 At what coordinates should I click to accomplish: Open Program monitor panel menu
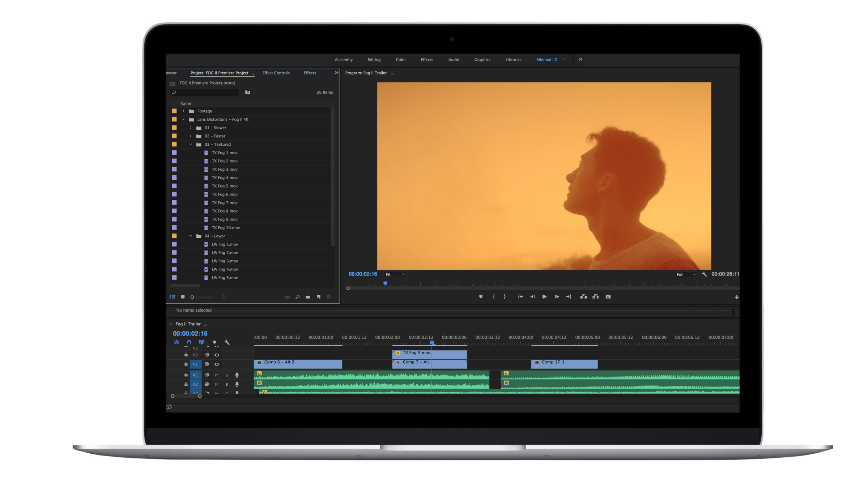tap(392, 73)
